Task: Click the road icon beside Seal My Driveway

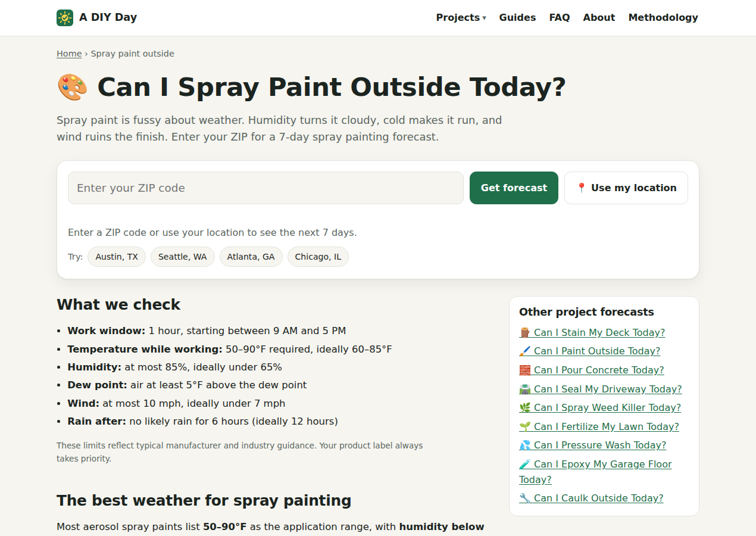Action: click(x=524, y=389)
